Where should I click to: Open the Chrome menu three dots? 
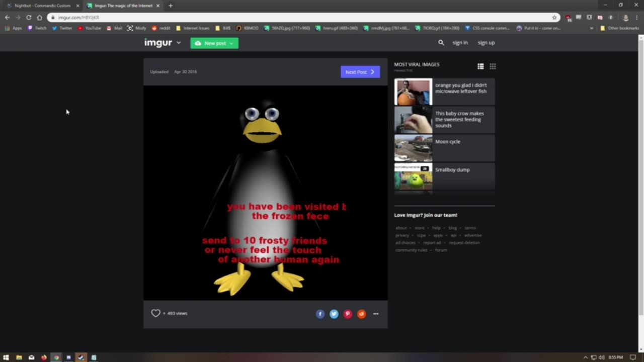point(637,18)
